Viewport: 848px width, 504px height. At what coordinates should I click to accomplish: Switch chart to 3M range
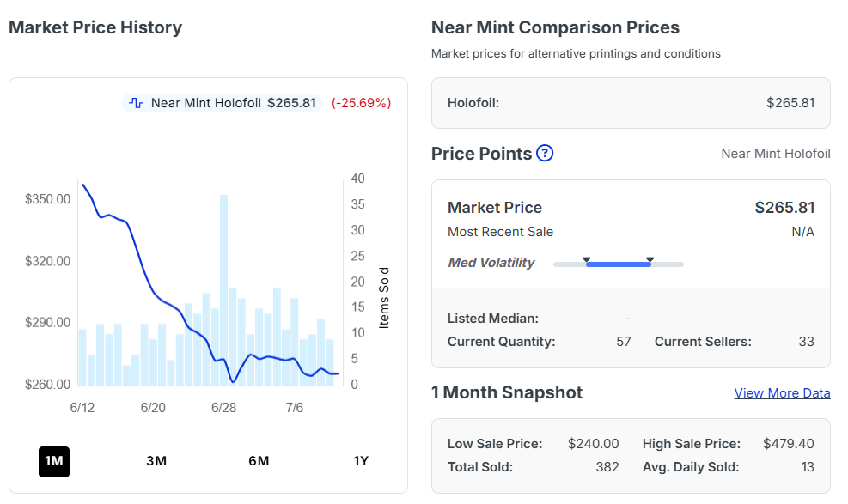click(156, 461)
